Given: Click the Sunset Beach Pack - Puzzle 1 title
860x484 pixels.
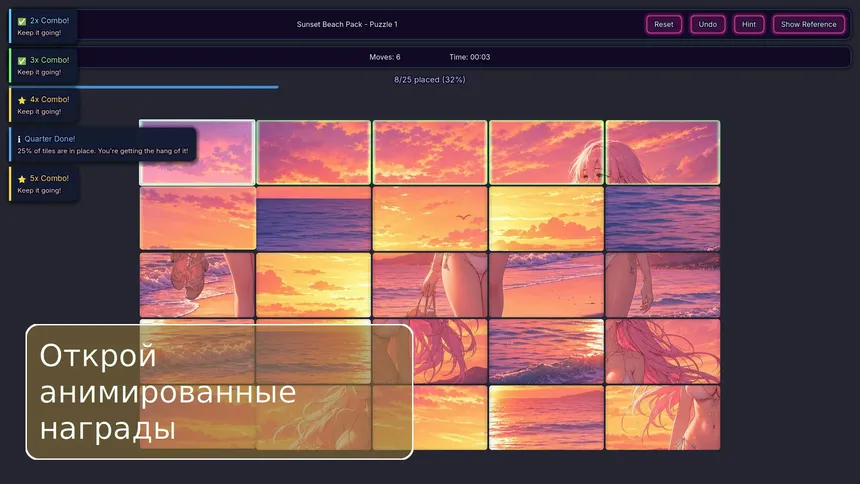Looking at the screenshot, I should [x=347, y=24].
